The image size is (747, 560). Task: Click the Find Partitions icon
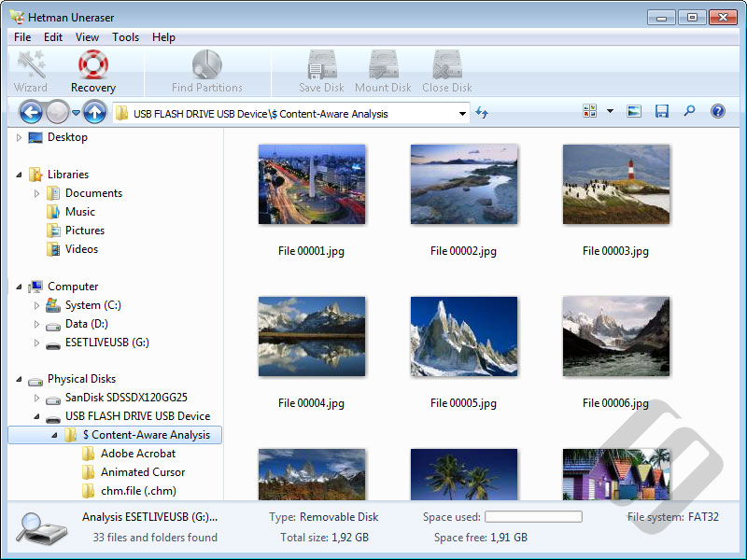[x=206, y=64]
